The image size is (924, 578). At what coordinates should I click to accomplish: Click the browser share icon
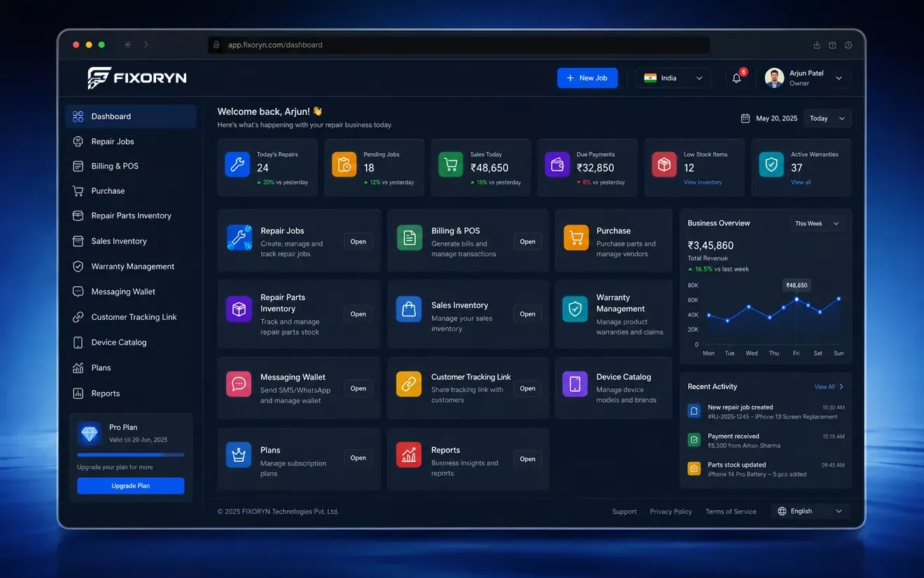coord(816,45)
